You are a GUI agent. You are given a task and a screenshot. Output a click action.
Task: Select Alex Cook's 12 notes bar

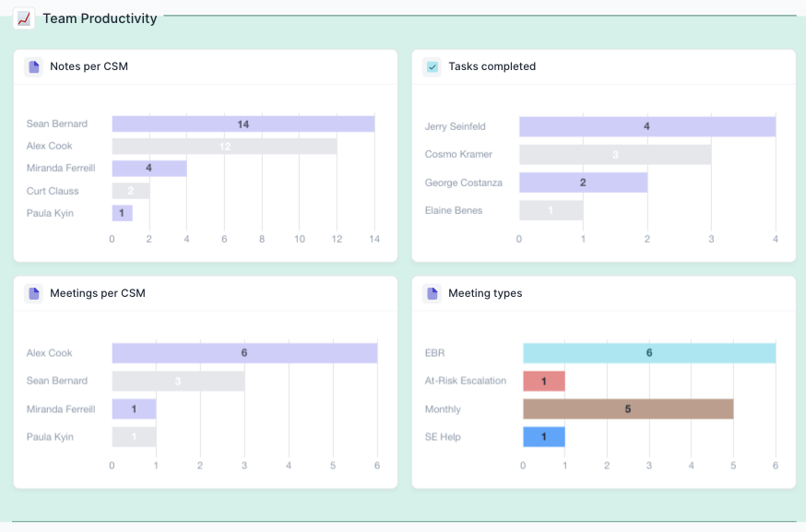click(224, 146)
